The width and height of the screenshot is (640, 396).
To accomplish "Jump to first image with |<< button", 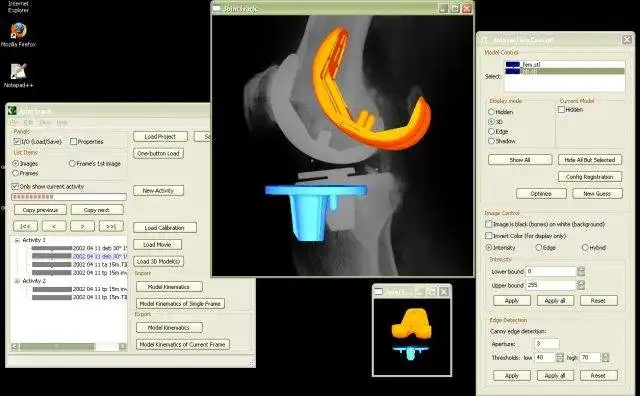I will tap(25, 226).
